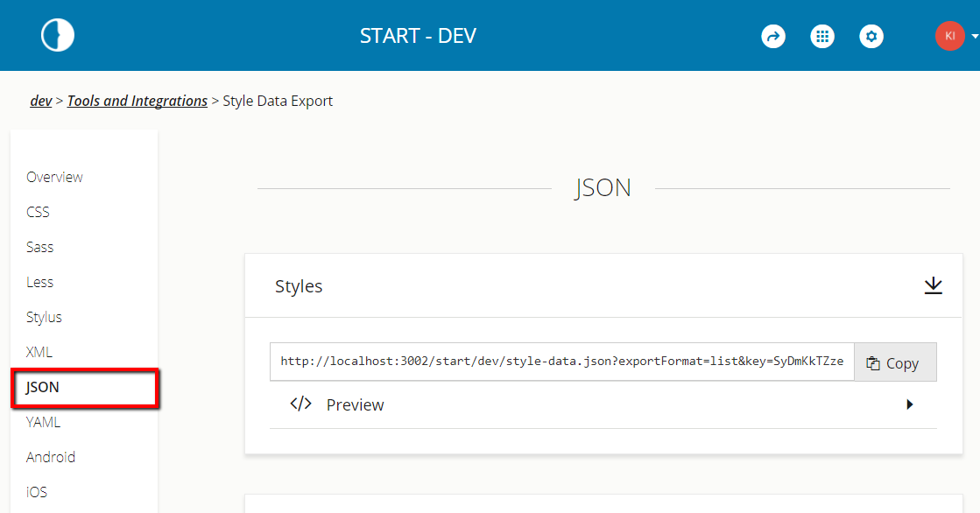
Task: Open the settings gear icon
Action: [871, 36]
